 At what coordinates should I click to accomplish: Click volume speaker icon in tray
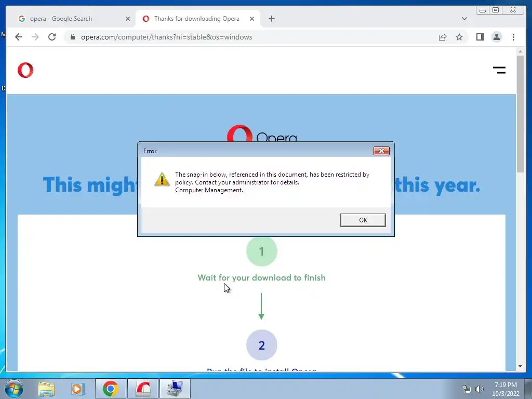pos(480,389)
